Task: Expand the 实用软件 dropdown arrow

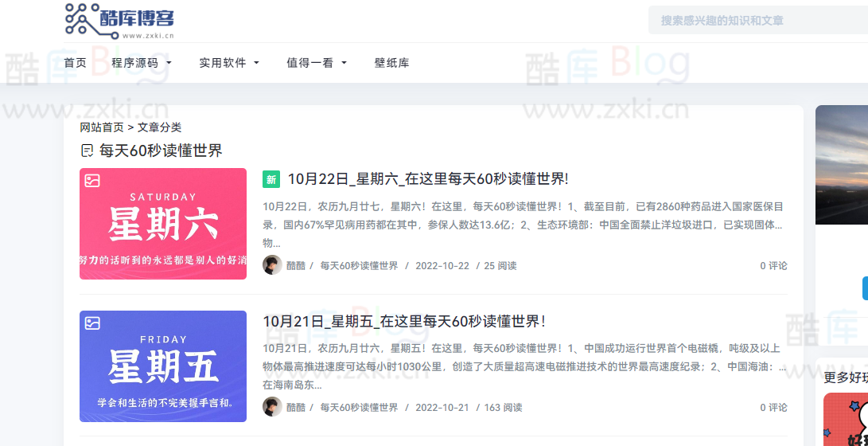Action: pyautogui.click(x=256, y=63)
